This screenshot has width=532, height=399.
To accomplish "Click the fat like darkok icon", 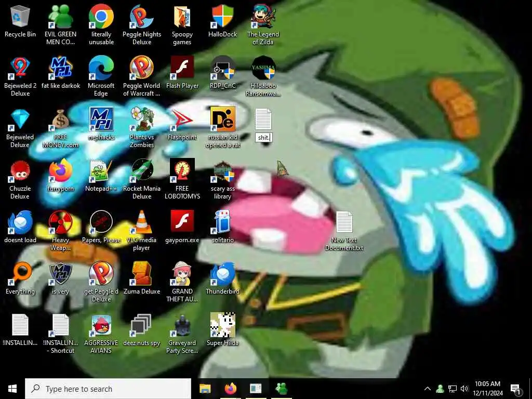I will coord(60,68).
